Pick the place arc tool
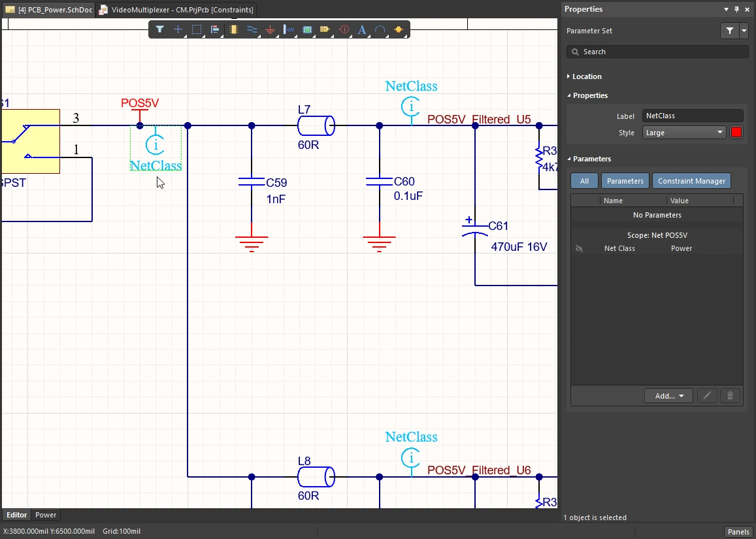Screen dimensions: 756x539 point(380,29)
